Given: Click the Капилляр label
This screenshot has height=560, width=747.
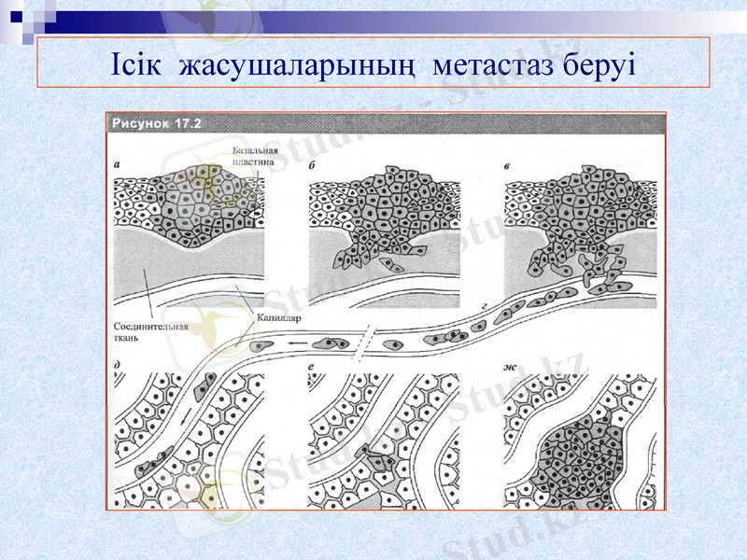Looking at the screenshot, I should point(280,317).
